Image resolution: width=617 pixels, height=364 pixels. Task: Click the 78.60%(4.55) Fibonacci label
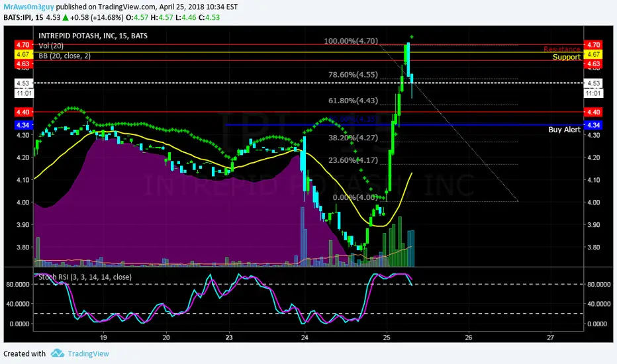[x=353, y=75]
